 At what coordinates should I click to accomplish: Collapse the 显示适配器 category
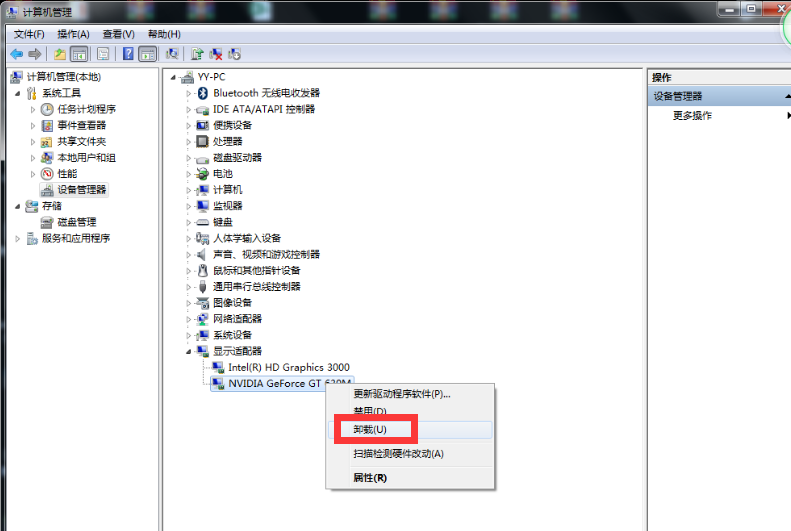coord(188,351)
